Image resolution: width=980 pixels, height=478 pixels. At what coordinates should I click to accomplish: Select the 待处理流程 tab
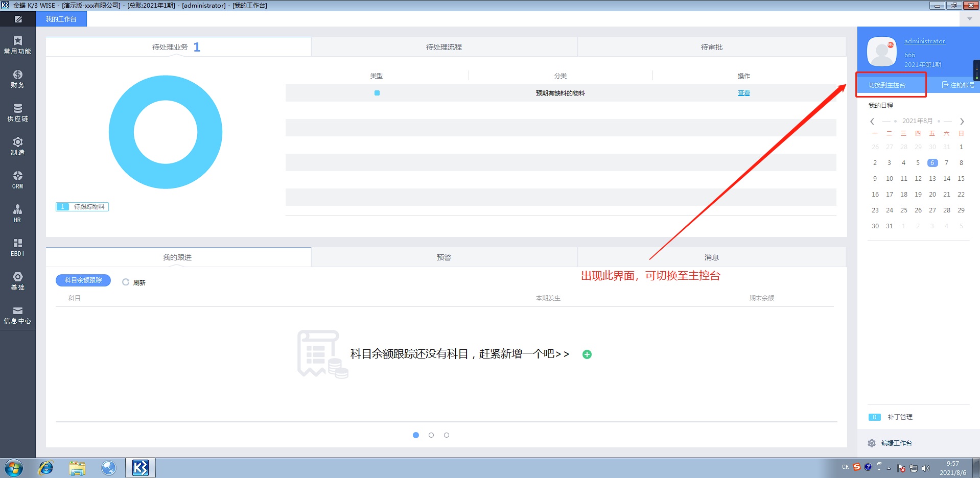point(444,47)
